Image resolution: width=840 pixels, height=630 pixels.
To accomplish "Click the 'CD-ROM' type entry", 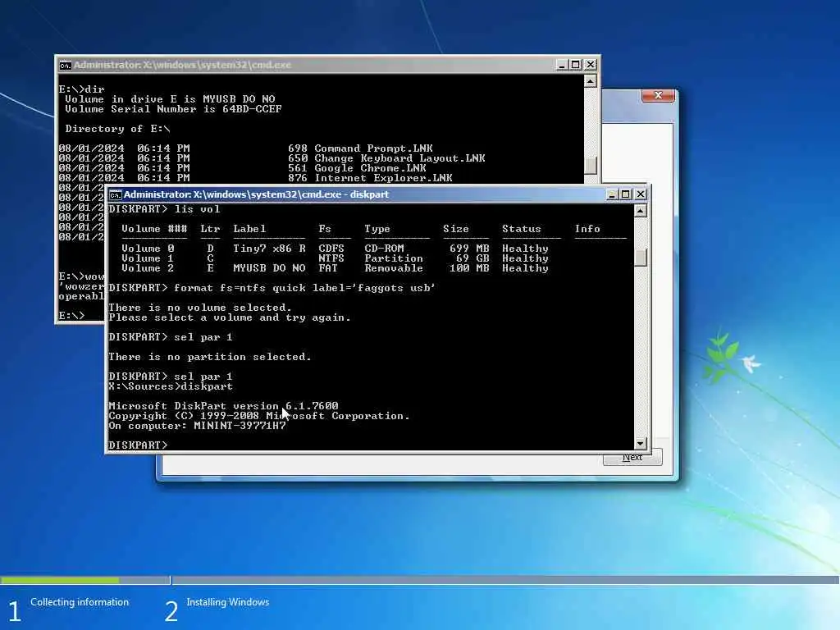I will tap(384, 249).
